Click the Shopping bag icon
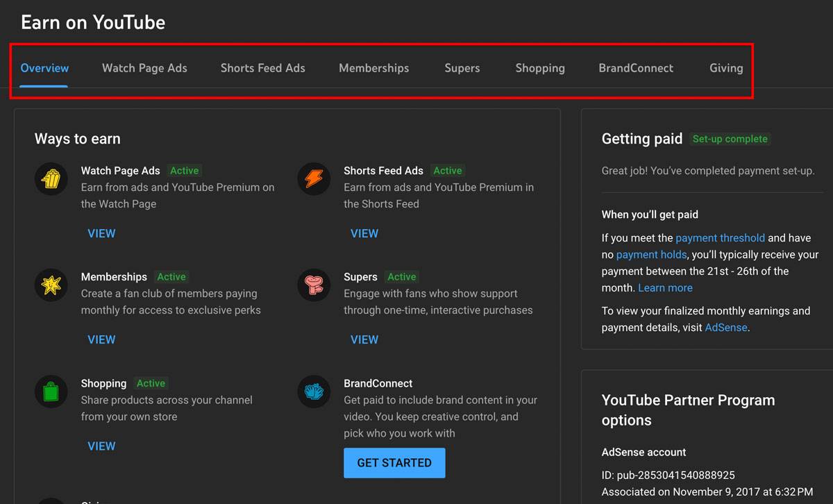This screenshot has width=833, height=504. pos(51,392)
